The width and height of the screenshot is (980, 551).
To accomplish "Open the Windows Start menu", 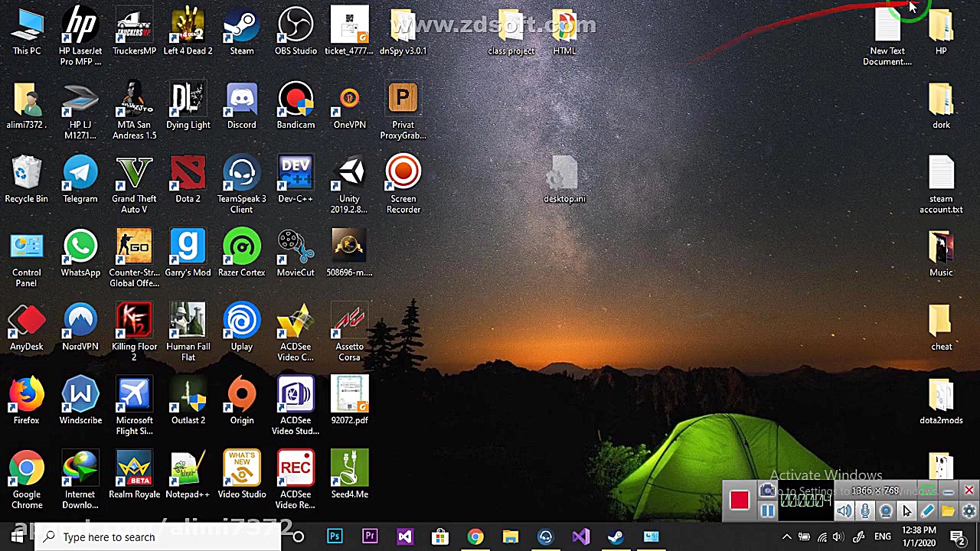I will [17, 537].
